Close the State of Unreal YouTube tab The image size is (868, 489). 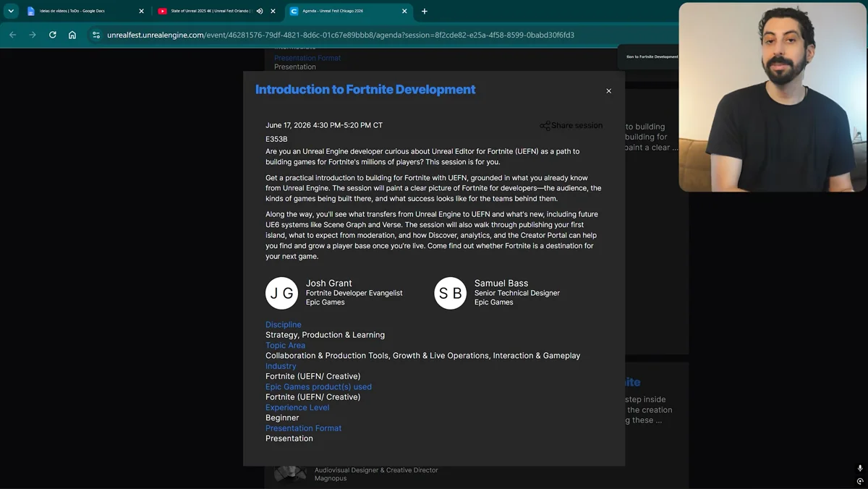(273, 11)
